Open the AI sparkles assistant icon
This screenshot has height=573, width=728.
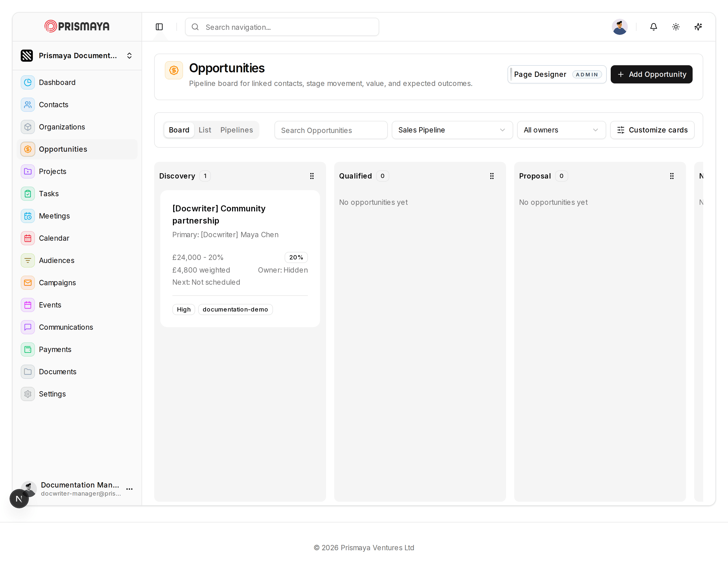click(698, 27)
